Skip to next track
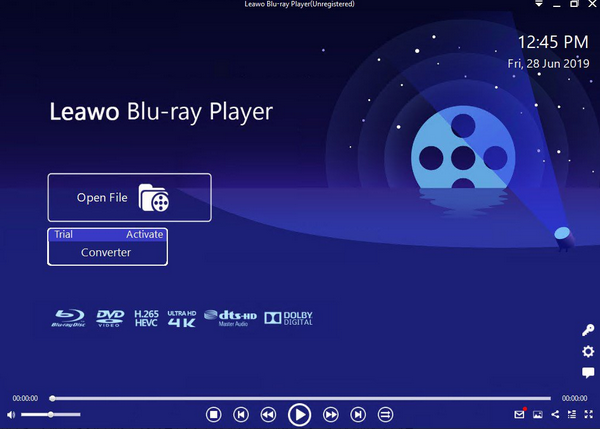600x429 pixels. click(358, 414)
